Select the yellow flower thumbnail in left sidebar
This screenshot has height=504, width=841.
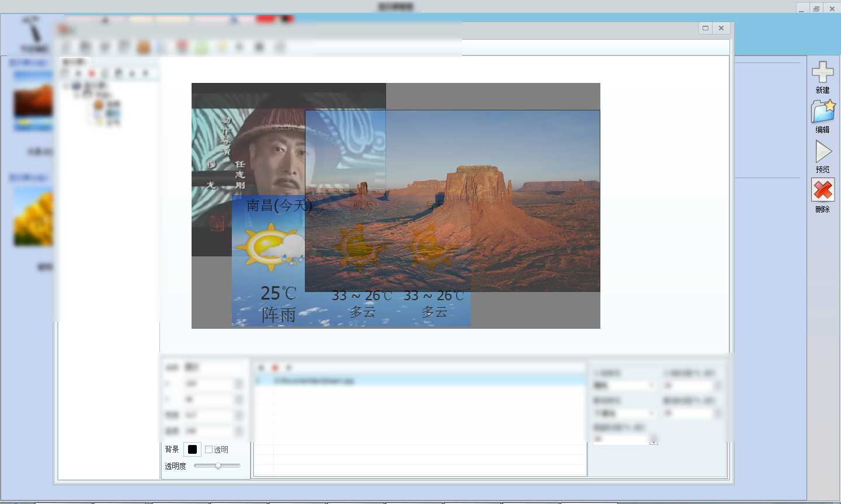coord(33,217)
